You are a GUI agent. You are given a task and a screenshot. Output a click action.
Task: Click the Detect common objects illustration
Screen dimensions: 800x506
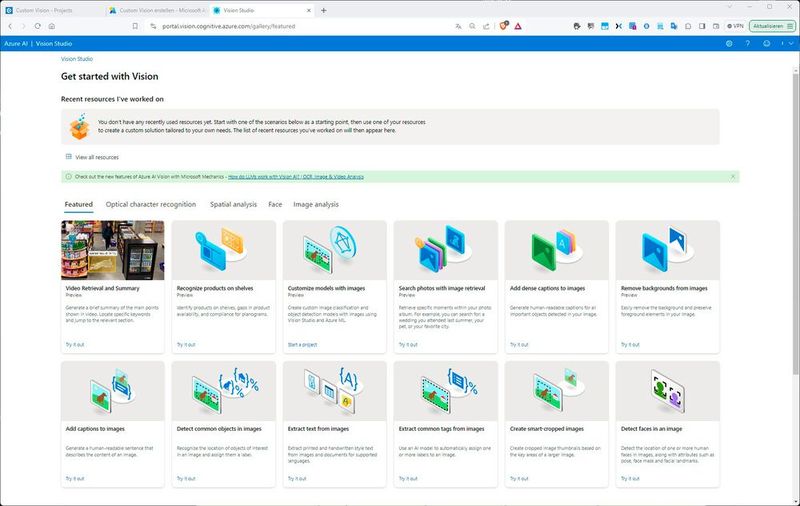[x=223, y=391]
